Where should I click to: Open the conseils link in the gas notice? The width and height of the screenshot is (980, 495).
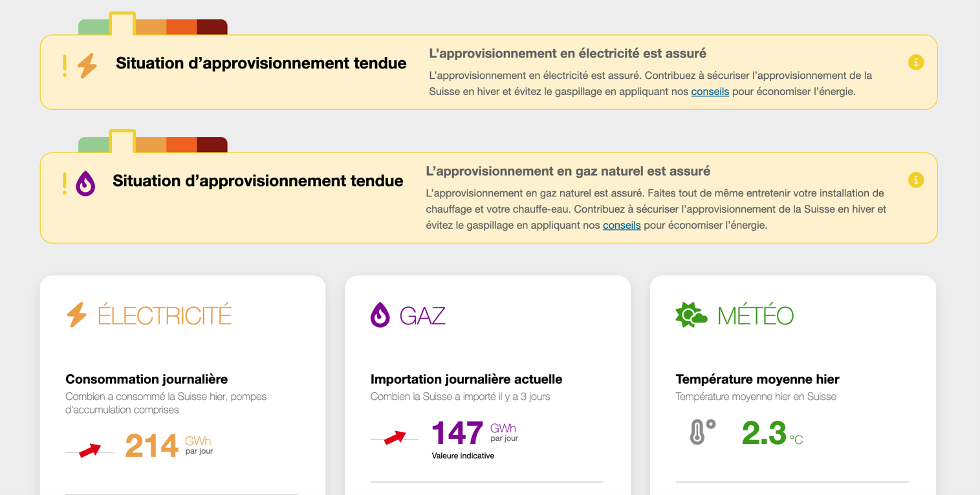coord(622,226)
